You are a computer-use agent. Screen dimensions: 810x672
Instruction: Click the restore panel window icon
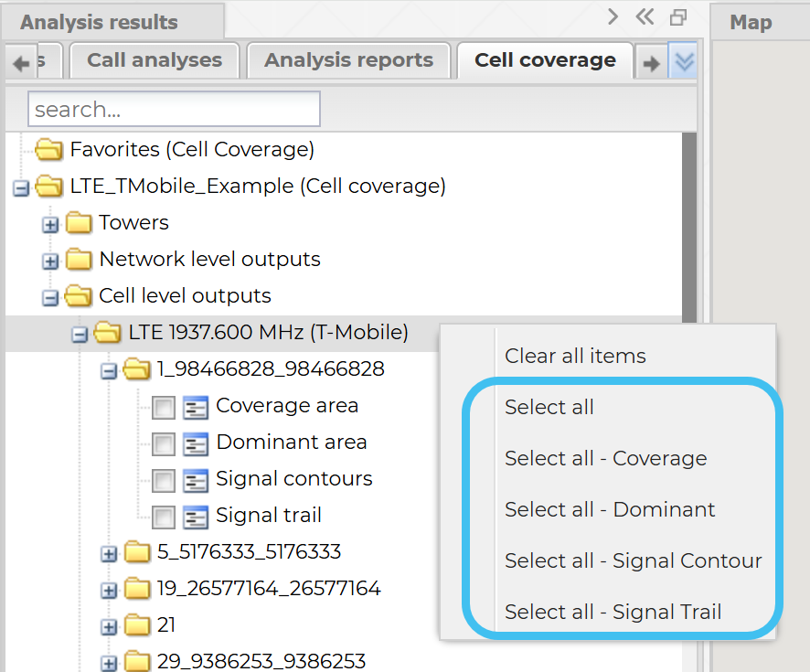[677, 17]
